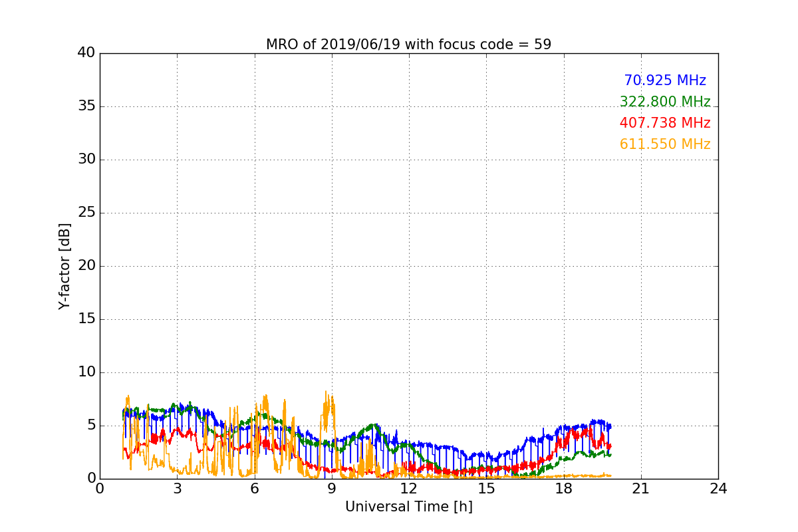The height and width of the screenshot is (532, 798).
Task: Click y-axis tick value 35
Action: [x=86, y=106]
